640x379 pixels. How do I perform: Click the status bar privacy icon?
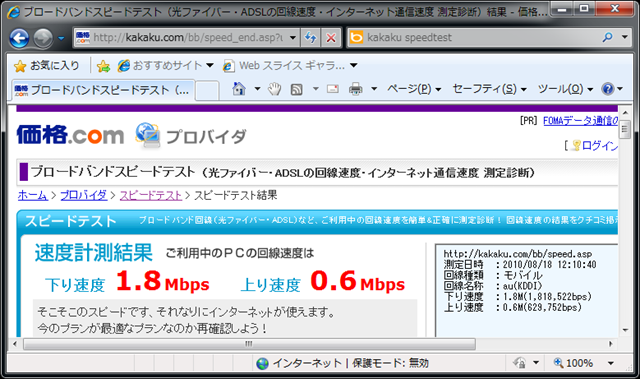(x=520, y=363)
